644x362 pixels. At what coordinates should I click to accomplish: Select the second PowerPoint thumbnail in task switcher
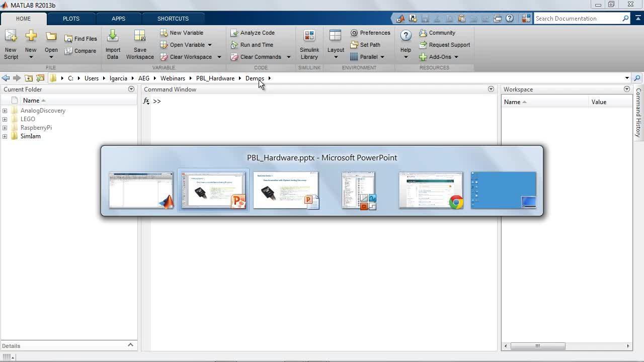pos(286,190)
